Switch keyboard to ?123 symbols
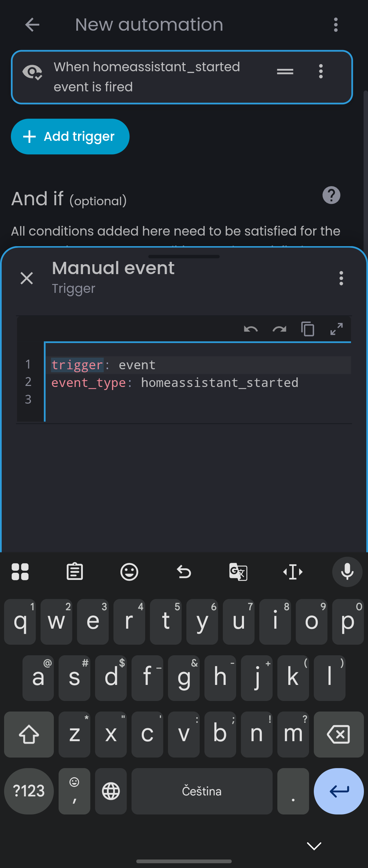368x868 pixels. (29, 791)
